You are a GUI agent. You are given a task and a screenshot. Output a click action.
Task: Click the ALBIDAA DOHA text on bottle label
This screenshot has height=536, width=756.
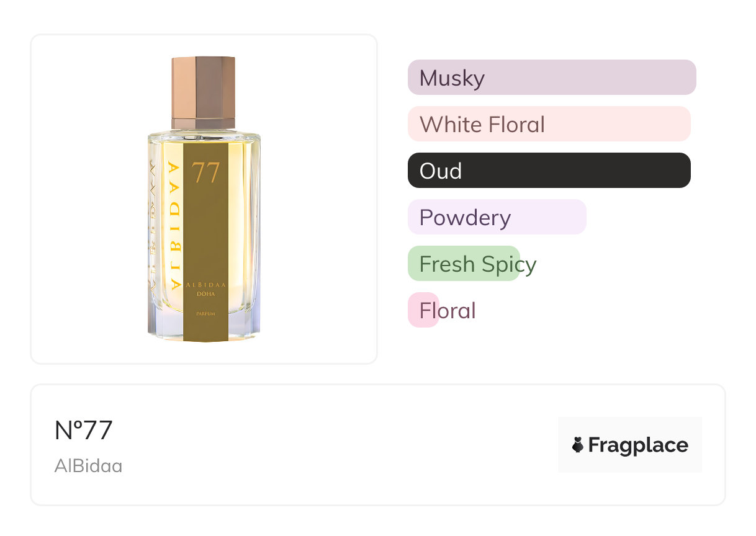click(206, 288)
